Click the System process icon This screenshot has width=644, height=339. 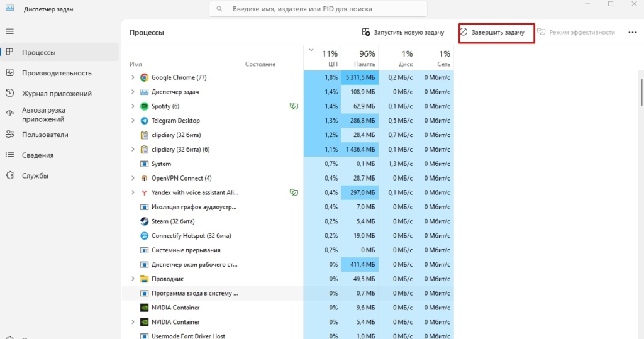point(144,164)
